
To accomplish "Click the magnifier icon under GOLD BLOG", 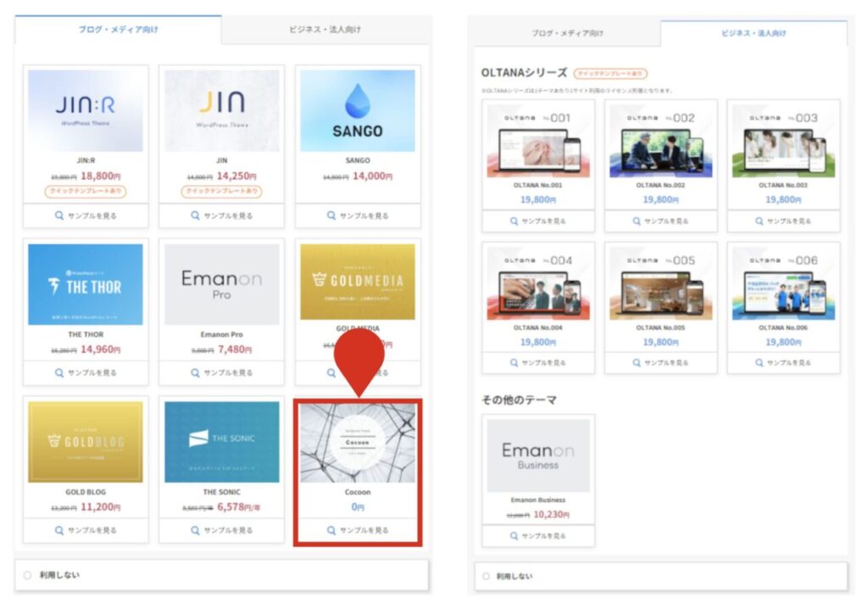I will point(59,530).
